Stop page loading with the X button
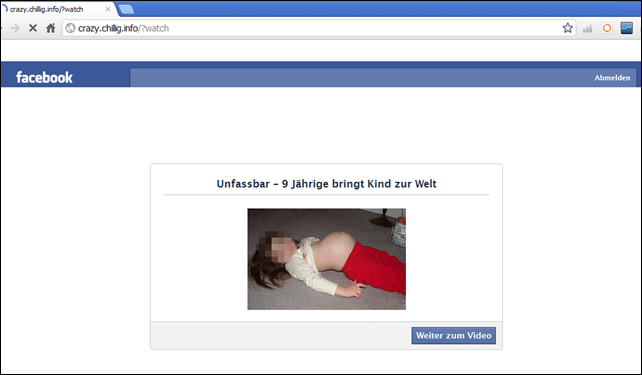 (x=33, y=28)
